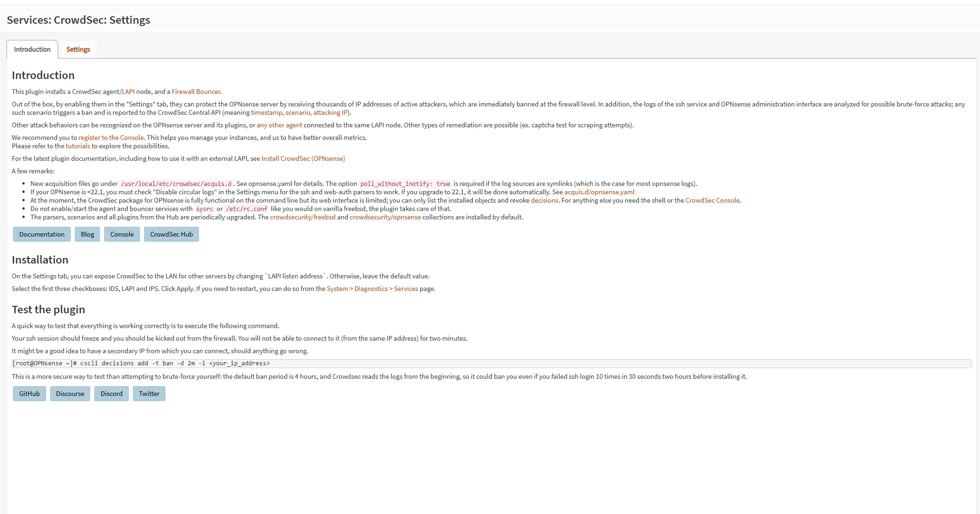This screenshot has height=514, width=980.
Task: Click the Discord button
Action: [x=112, y=394]
